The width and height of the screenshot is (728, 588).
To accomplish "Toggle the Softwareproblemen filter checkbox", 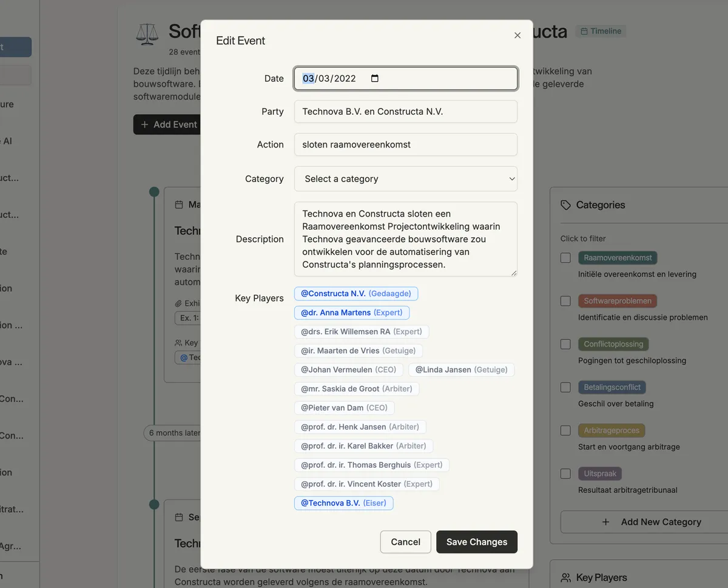I will coord(565,301).
